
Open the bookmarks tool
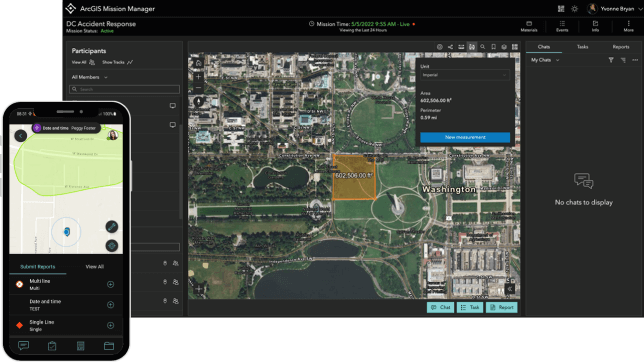493,47
